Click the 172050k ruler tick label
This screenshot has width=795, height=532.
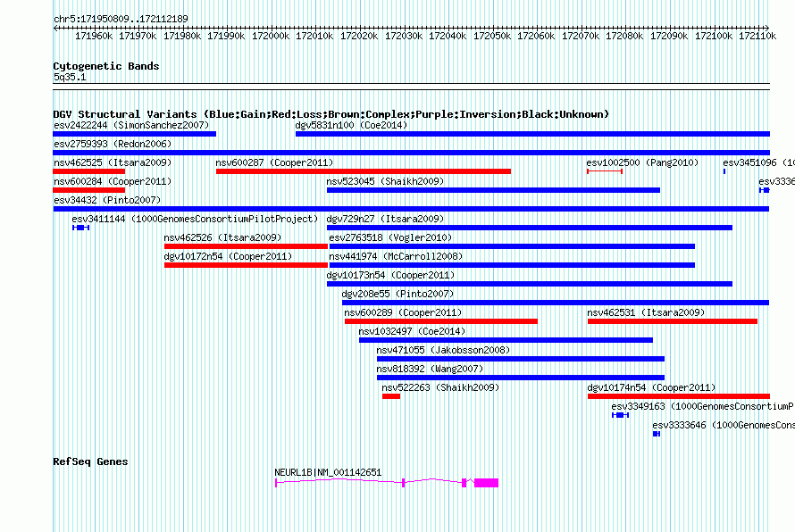click(492, 36)
